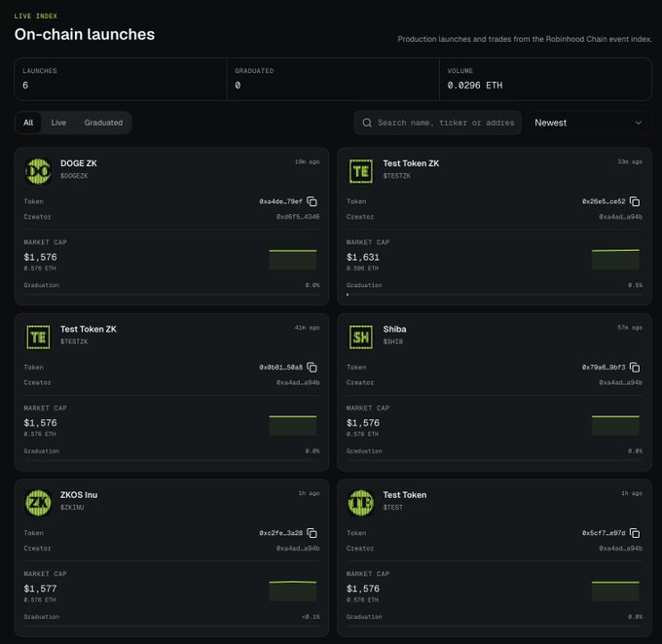This screenshot has height=644, width=662.
Task: Open the Shiba token name
Action: tap(394, 329)
